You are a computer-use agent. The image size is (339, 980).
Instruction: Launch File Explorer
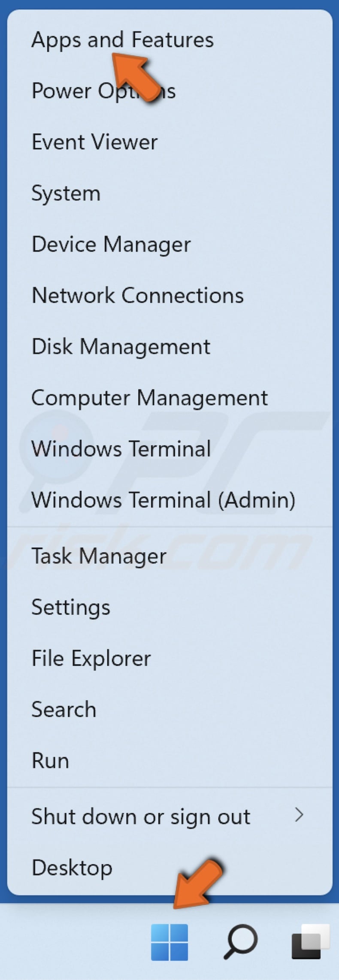(91, 658)
